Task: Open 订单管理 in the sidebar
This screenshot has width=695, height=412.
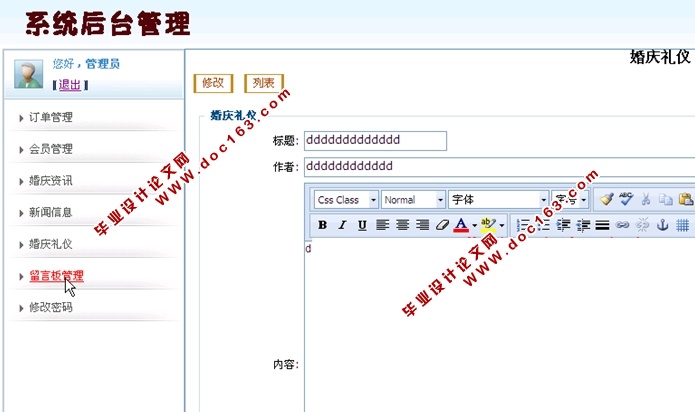Action: (x=51, y=117)
